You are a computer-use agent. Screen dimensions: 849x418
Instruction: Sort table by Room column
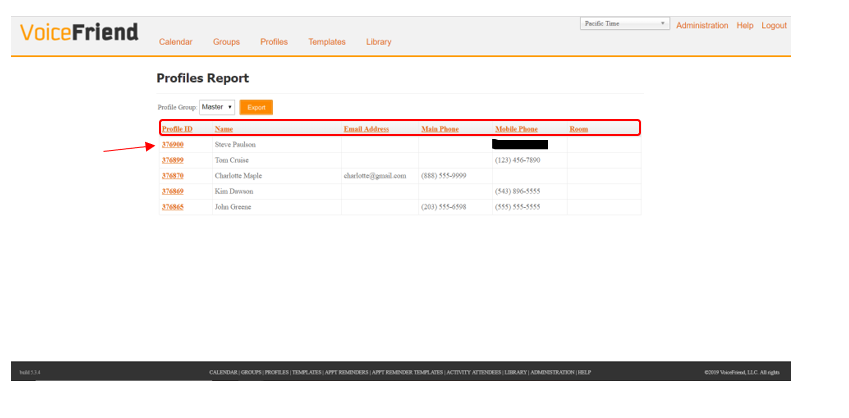tap(579, 129)
